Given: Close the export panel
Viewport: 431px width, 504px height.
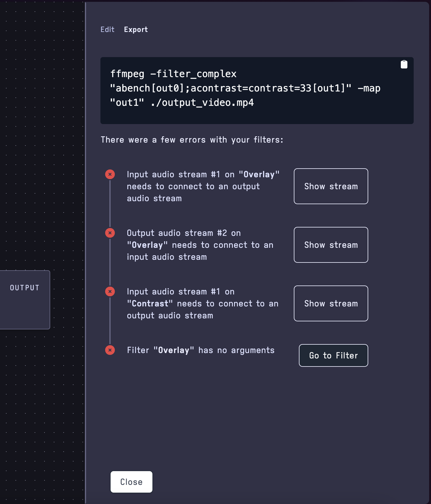Looking at the screenshot, I should click(131, 482).
